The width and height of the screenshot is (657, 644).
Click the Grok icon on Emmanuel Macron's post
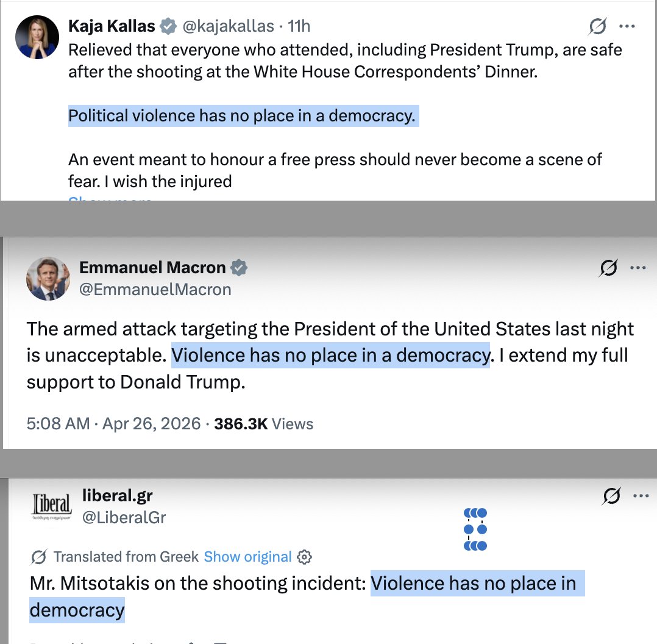coord(609,268)
